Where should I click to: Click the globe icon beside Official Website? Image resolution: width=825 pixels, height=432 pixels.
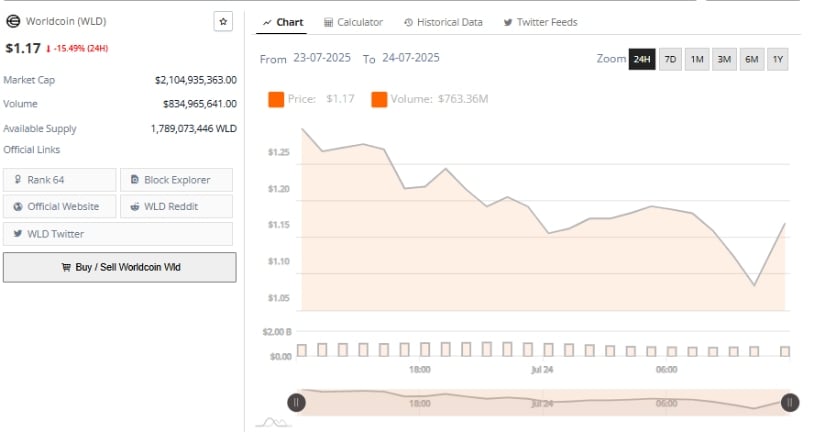coord(18,206)
